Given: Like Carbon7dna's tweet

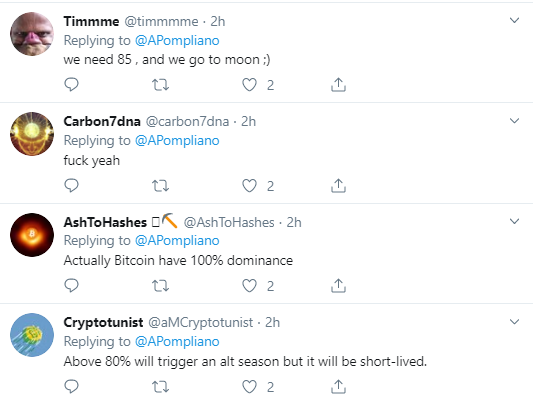Looking at the screenshot, I should click(249, 186).
